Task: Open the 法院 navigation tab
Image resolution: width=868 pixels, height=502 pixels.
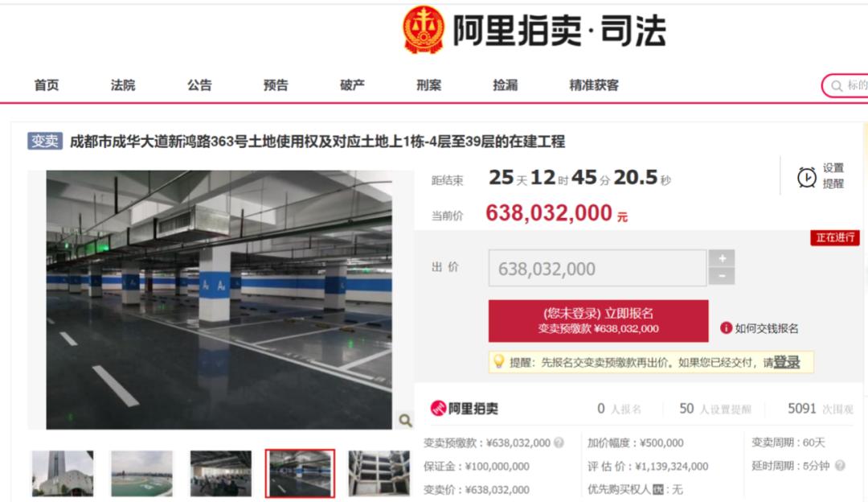Action: (x=123, y=85)
